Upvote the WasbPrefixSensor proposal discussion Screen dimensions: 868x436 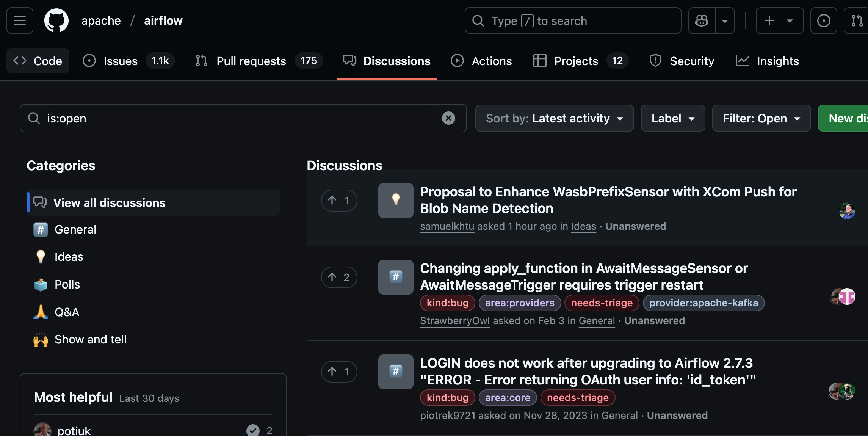339,200
